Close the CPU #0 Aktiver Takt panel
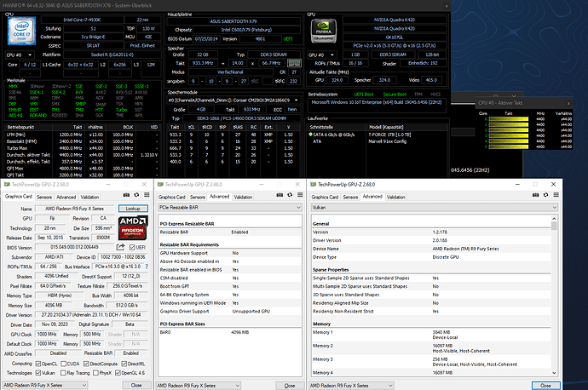 568,103
